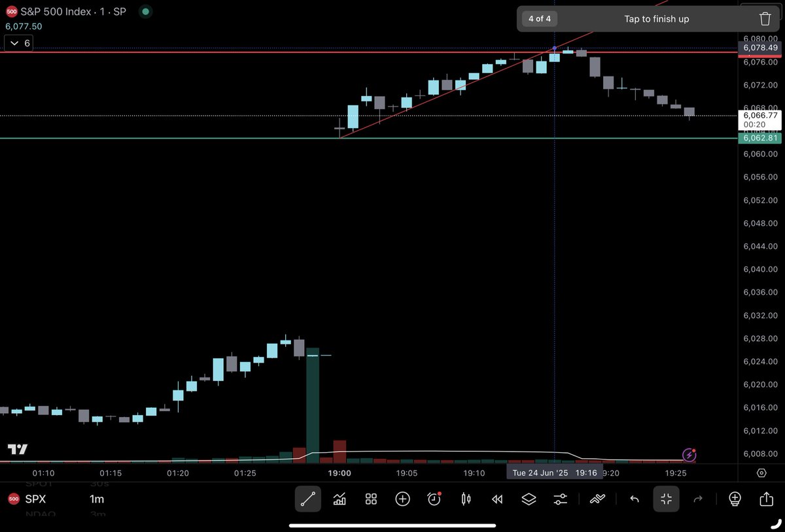Screen dimensions: 785x532
Task: Open the S&P 500 Index title legend
Action: (x=73, y=11)
